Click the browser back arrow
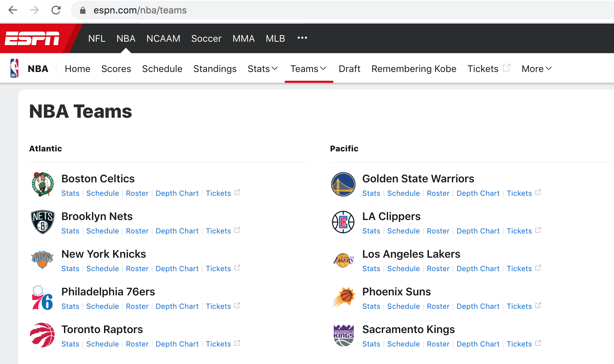The width and height of the screenshot is (614, 364). (13, 10)
